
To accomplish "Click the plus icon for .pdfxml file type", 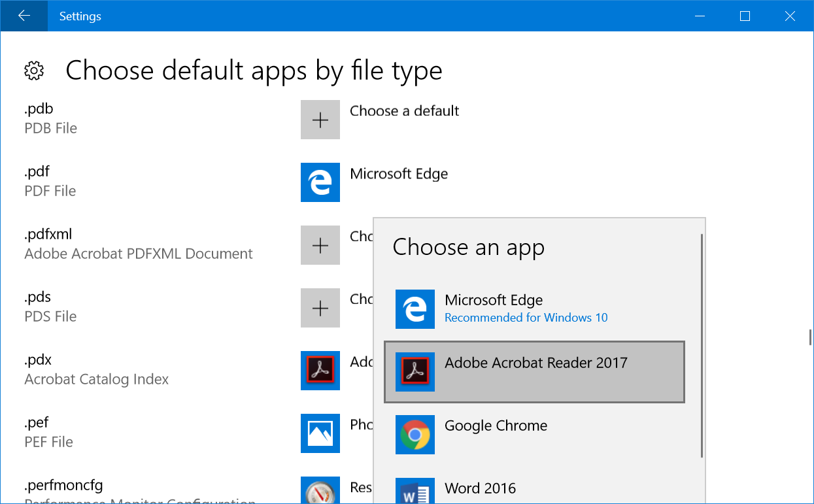I will point(320,245).
